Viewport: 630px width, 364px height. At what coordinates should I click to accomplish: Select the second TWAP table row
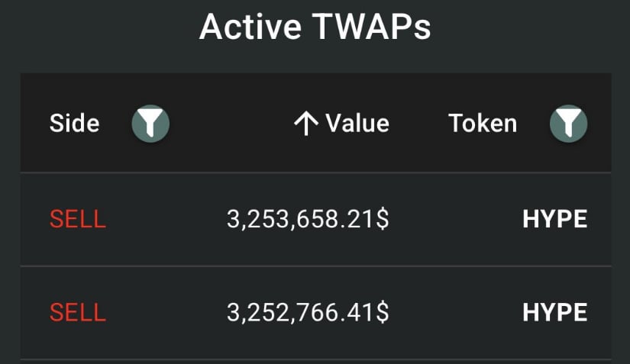[316, 313]
